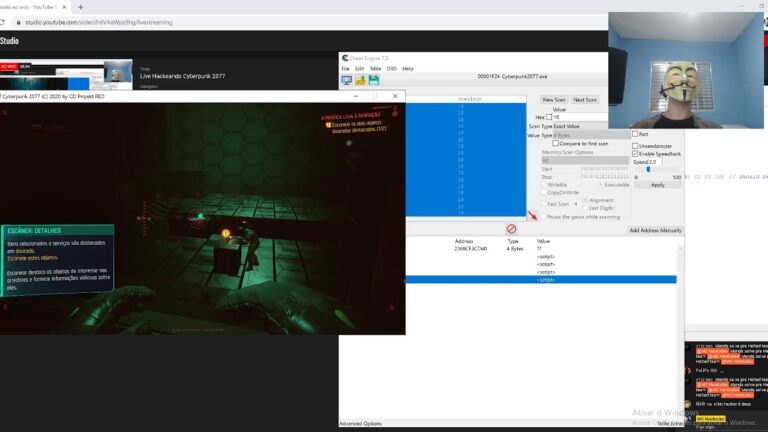Click the Stop address field
The image size is (768, 432).
(604, 177)
